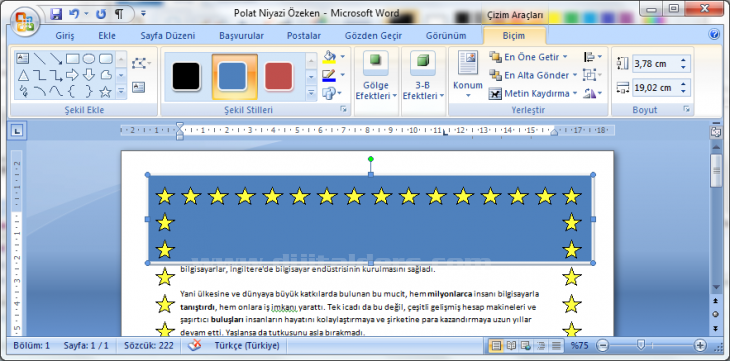
Task: Open Gölge Efektleri menu
Action: [x=376, y=76]
